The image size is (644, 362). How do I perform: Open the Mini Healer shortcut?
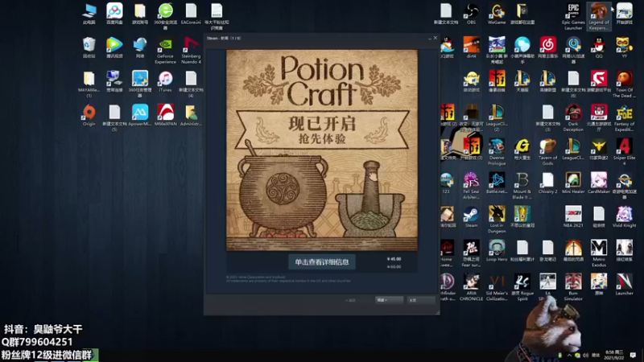(573, 183)
